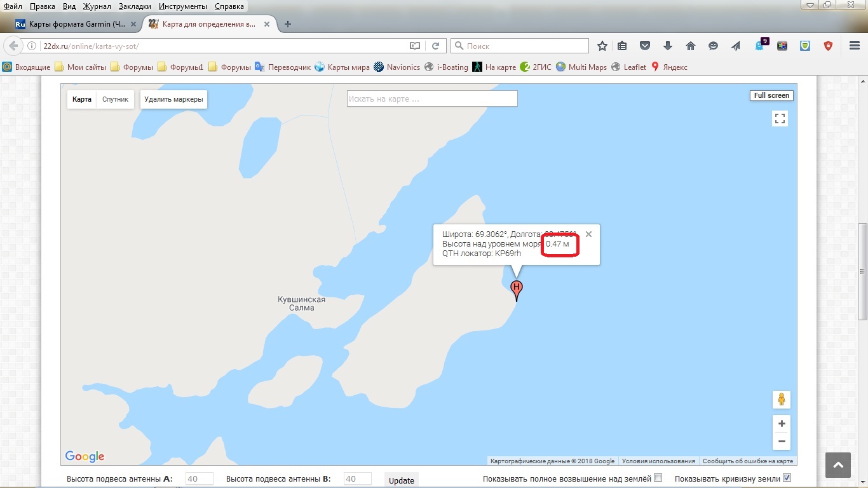Open the downloads arrow icon
The height and width of the screenshot is (488, 868).
point(668,46)
